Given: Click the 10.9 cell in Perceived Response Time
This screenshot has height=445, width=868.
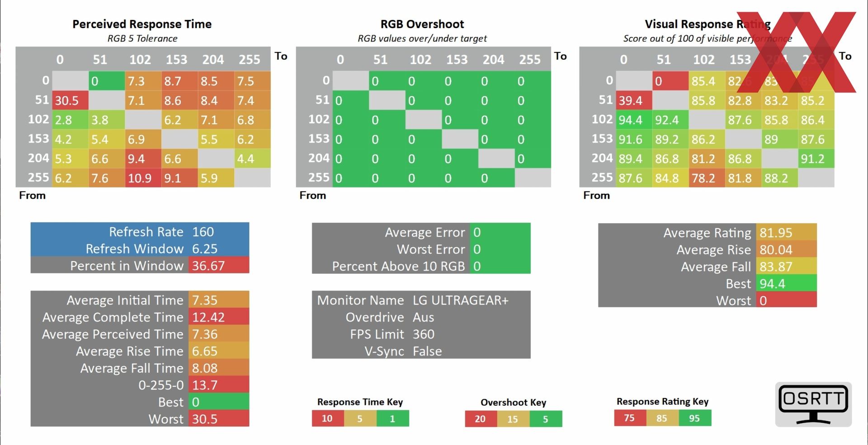Looking at the screenshot, I should pyautogui.click(x=143, y=178).
